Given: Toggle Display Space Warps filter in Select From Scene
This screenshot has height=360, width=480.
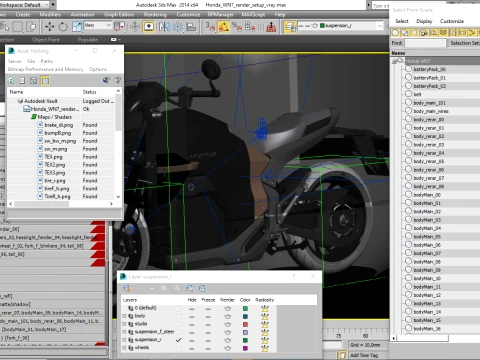Looking at the screenshot, I should click(443, 32).
